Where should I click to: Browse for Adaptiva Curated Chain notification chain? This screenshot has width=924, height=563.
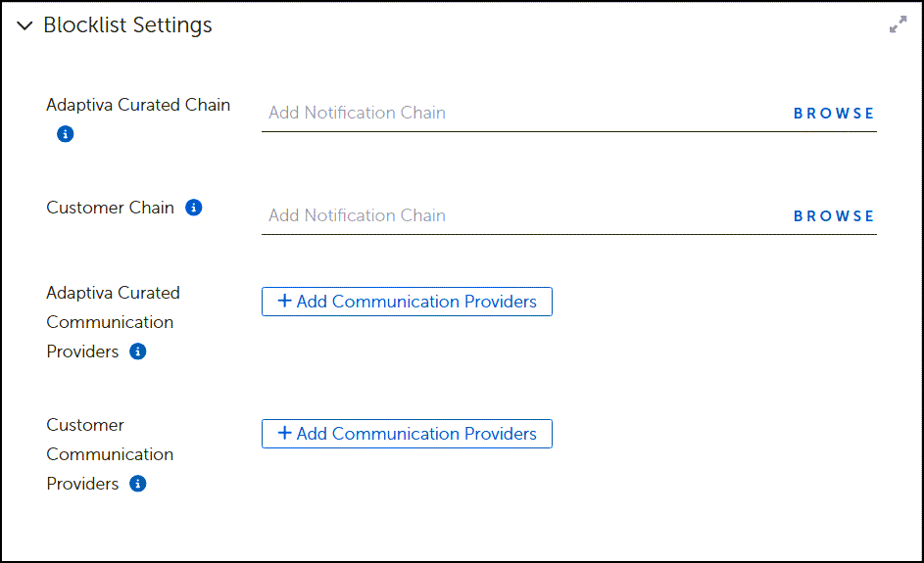point(833,113)
